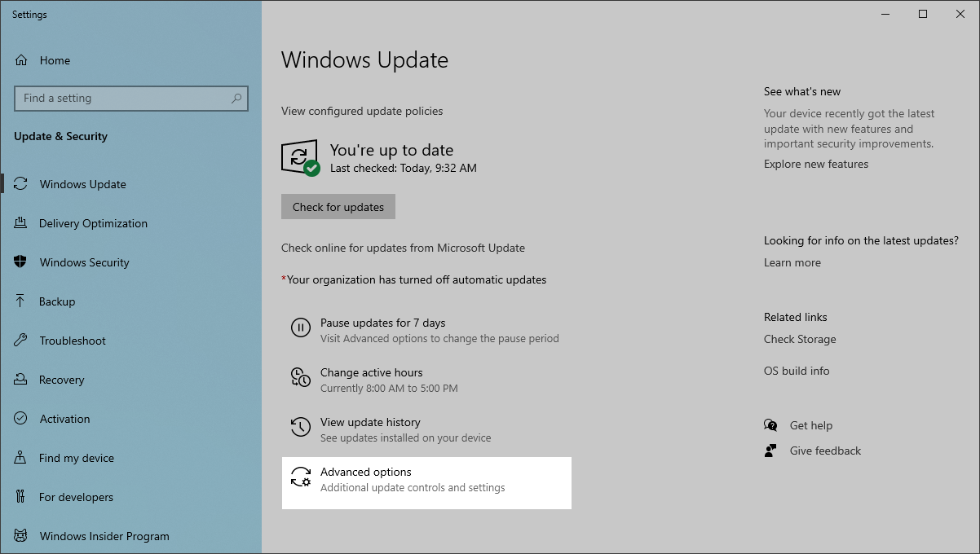
Task: Click the Backup up-arrow icon
Action: 21,301
